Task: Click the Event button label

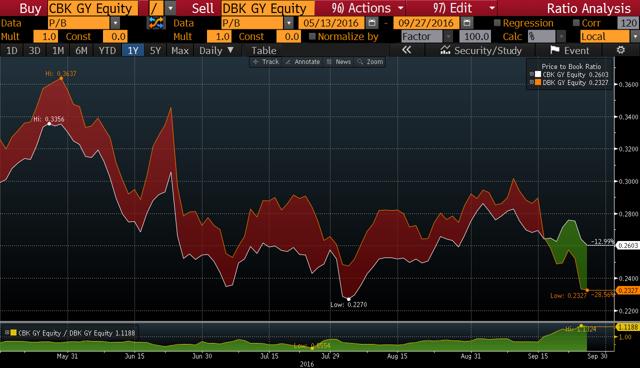Action: click(x=576, y=51)
